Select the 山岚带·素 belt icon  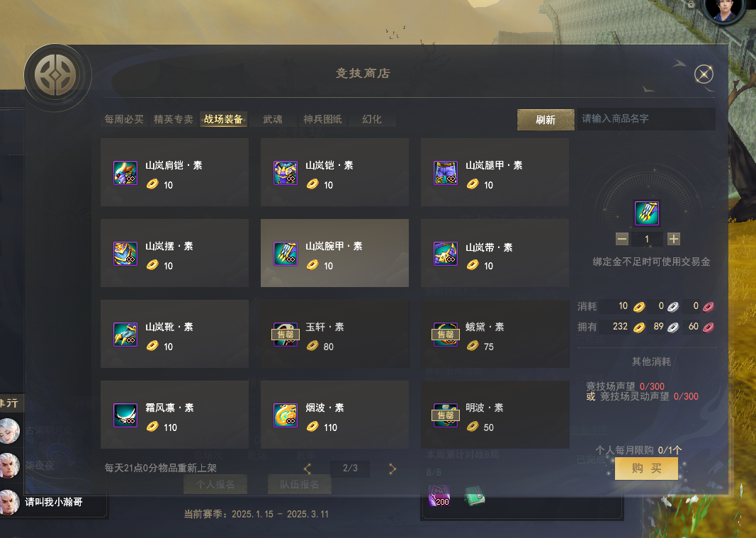tap(446, 254)
